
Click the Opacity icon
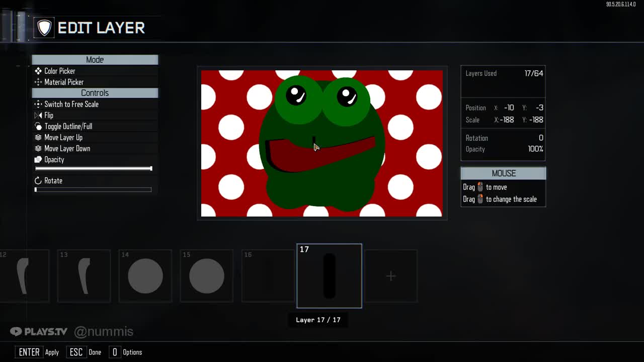pos(38,159)
